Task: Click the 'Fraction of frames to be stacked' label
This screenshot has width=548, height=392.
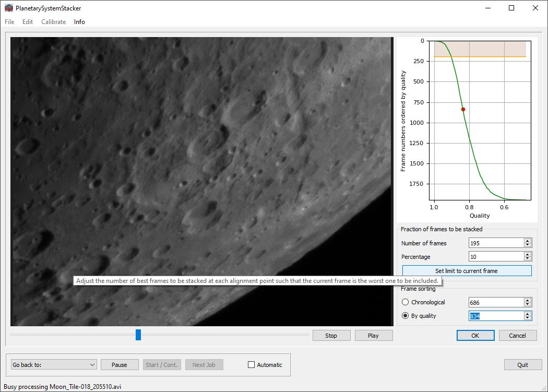Action: point(442,229)
